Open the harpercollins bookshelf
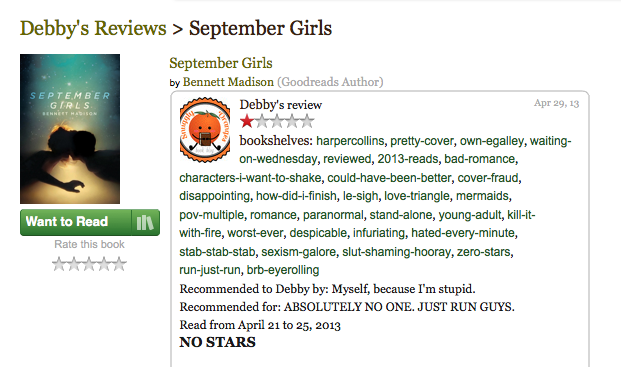Image resolution: width=621 pixels, height=367 pixels. (x=350, y=141)
